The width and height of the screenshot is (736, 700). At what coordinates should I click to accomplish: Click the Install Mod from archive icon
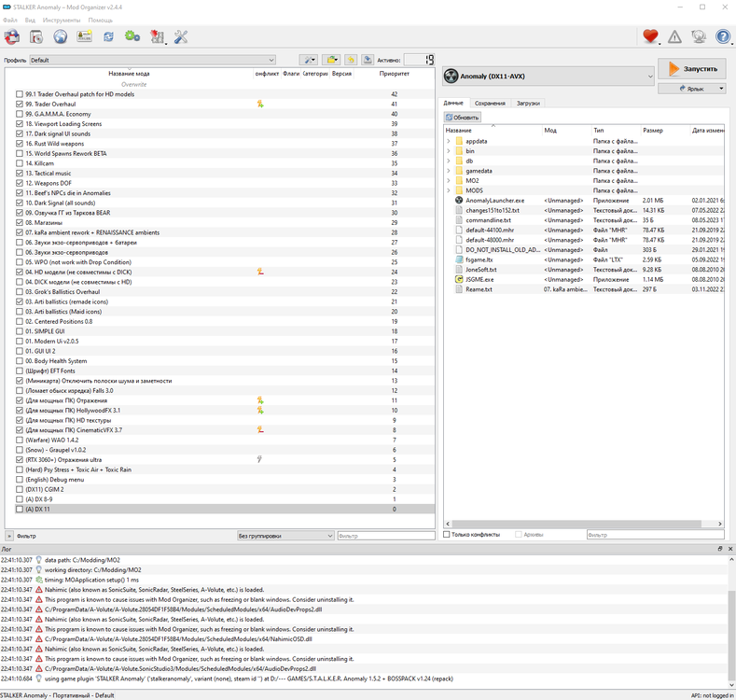click(36, 36)
